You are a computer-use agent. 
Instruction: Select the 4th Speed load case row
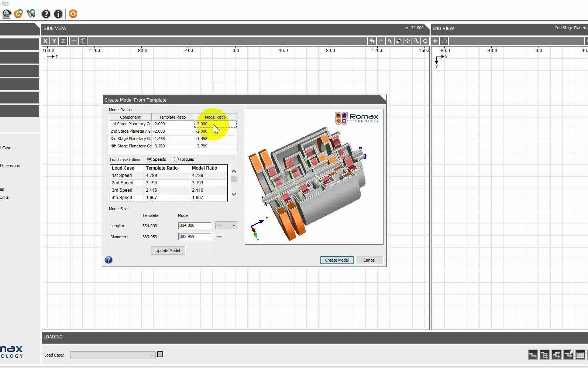[x=169, y=198]
